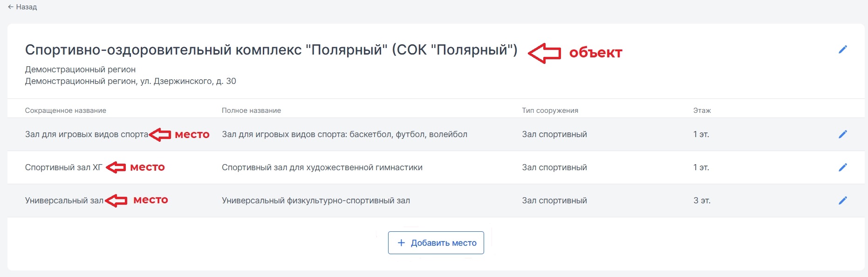868x277 pixels.
Task: Click the Назад back link
Action: point(22,7)
